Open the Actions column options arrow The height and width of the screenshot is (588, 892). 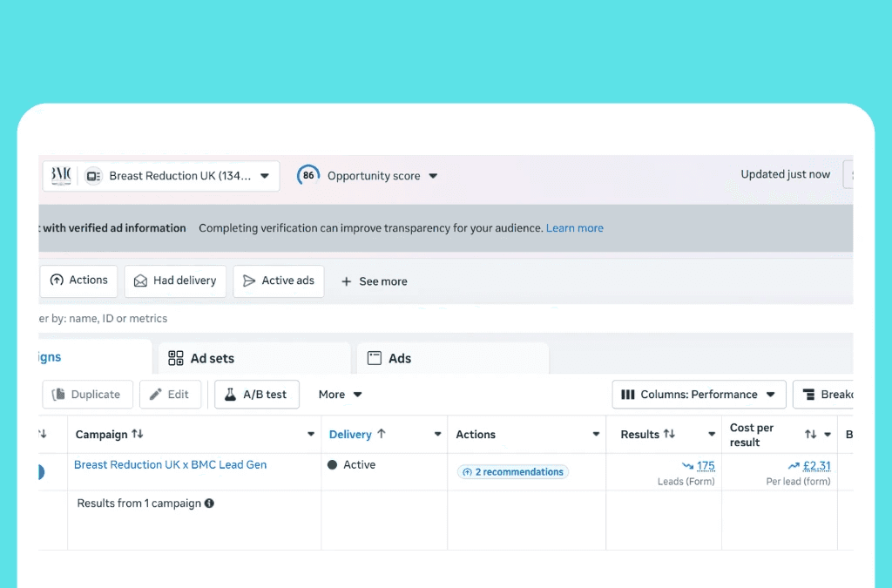point(596,435)
